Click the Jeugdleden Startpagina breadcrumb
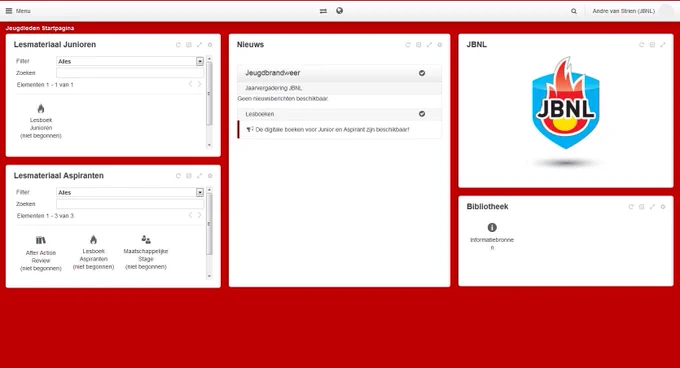The width and height of the screenshot is (680, 368). [40, 28]
